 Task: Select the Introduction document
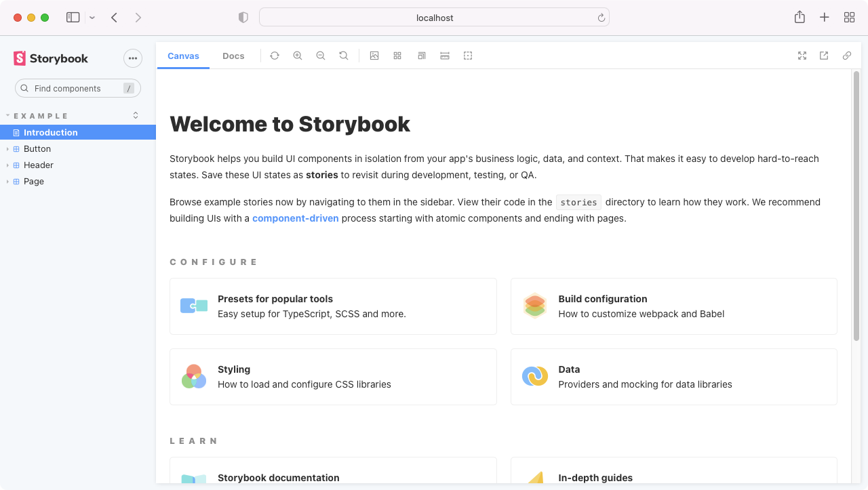coord(78,132)
